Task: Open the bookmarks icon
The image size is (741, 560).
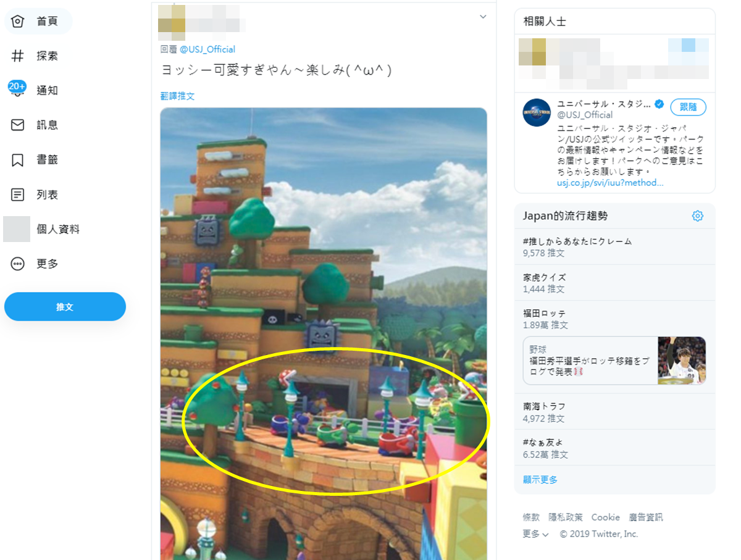Action: tap(18, 160)
